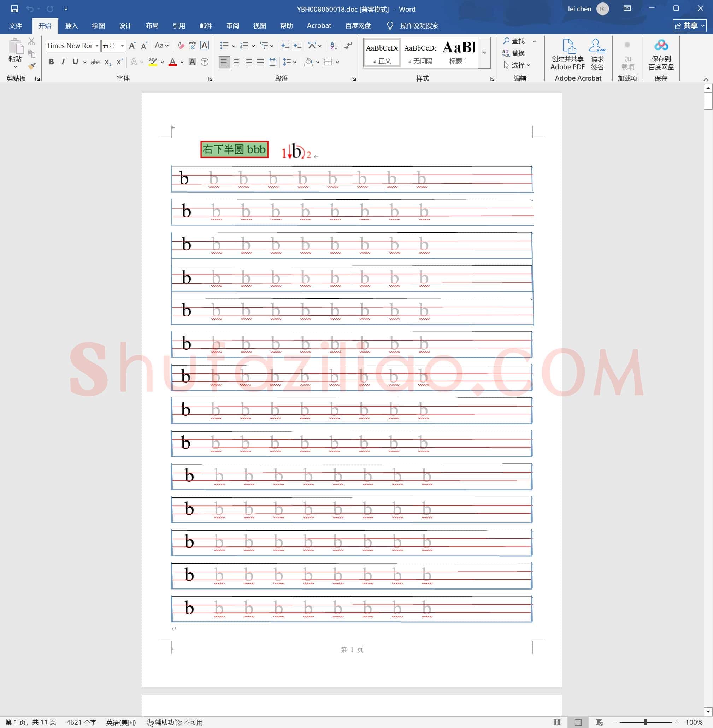Click ribbon display options icon
This screenshot has width=713, height=728.
coord(627,8)
